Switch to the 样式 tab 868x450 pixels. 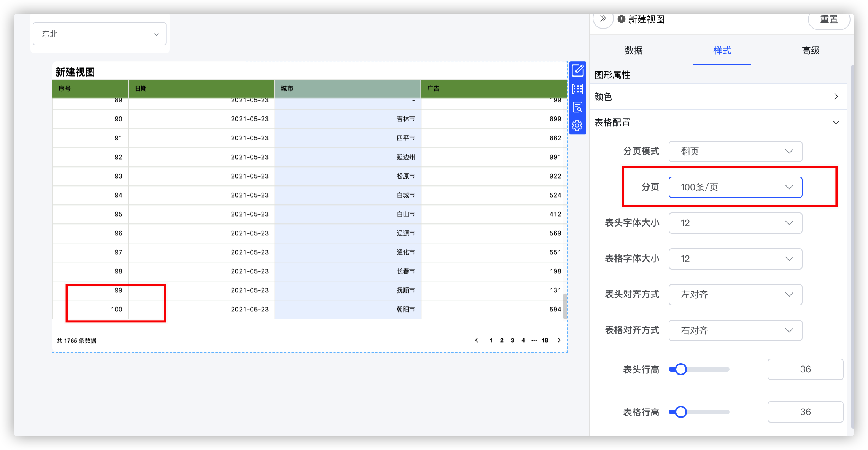[722, 51]
